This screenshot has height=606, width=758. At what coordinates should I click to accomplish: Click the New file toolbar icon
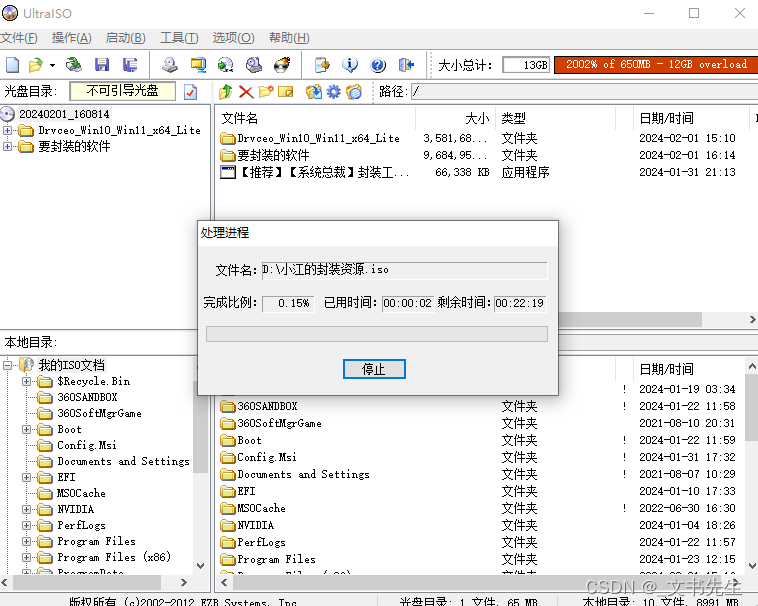pyautogui.click(x=12, y=65)
